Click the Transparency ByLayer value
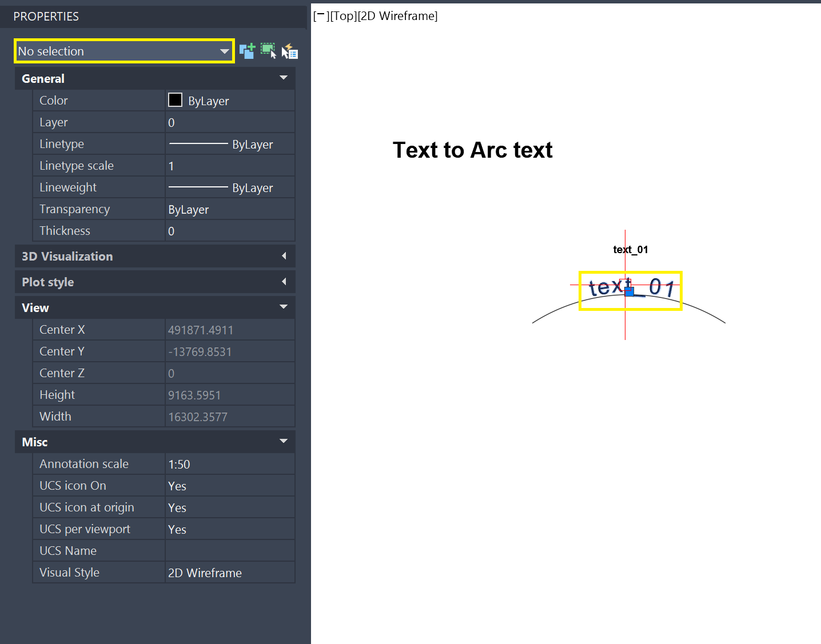 click(x=230, y=209)
